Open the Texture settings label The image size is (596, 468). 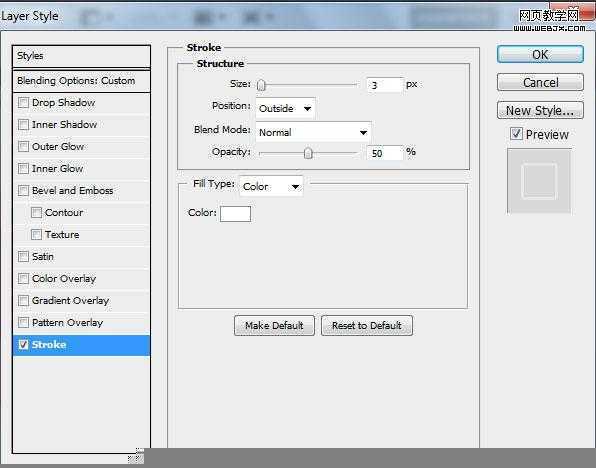click(62, 235)
